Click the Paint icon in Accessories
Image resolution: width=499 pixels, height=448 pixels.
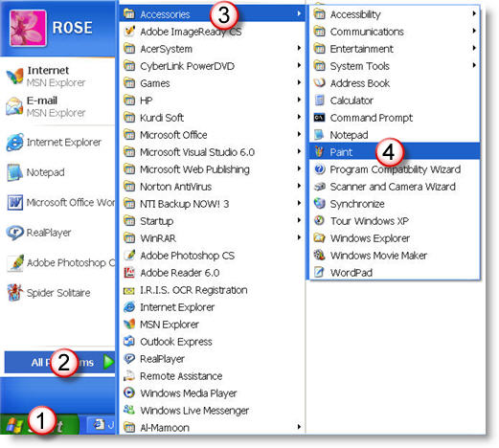(319, 152)
